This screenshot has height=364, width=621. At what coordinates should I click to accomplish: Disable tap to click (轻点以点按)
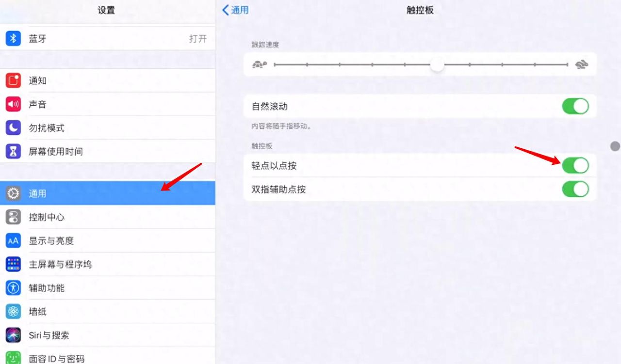click(x=575, y=165)
